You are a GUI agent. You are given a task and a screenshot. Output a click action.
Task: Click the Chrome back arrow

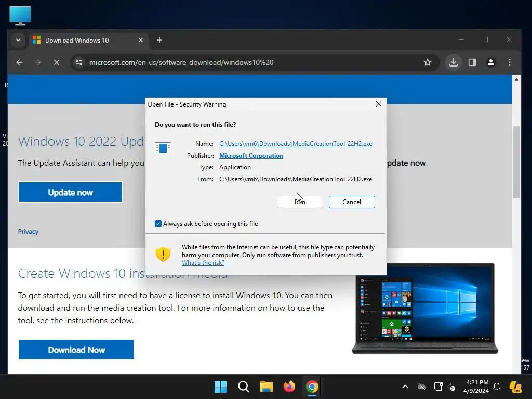(x=19, y=62)
